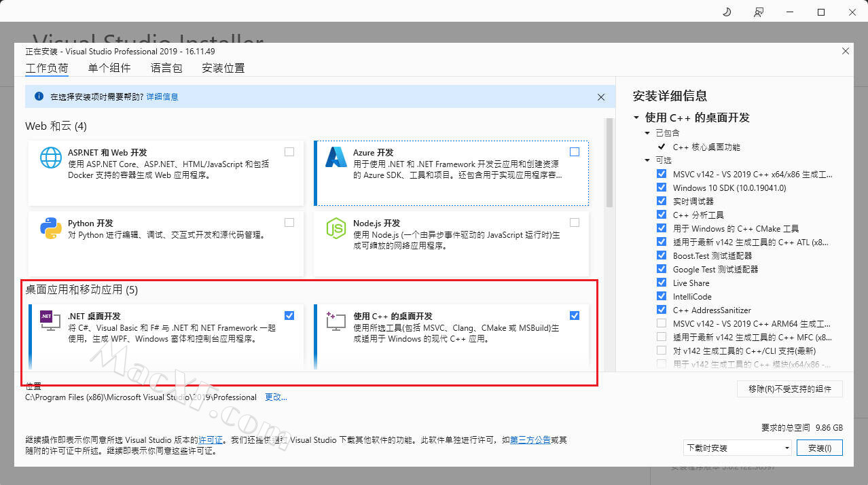868x485 pixels.
Task: Uncheck Google Test 测试适配器 option
Action: point(662,269)
